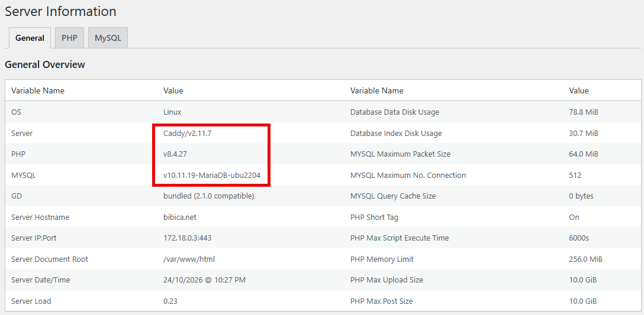Select the Server Information page title
Viewport: 644px width, 315px height.
60,11
